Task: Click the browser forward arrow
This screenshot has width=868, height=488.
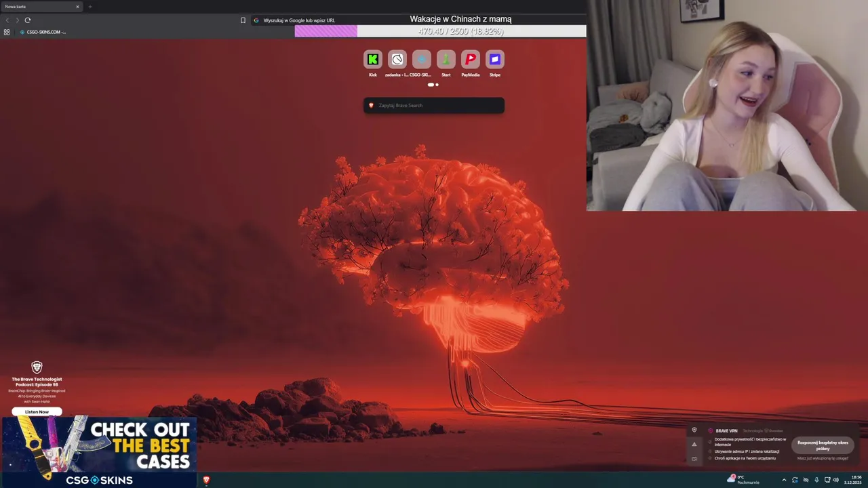Action: pos(17,20)
